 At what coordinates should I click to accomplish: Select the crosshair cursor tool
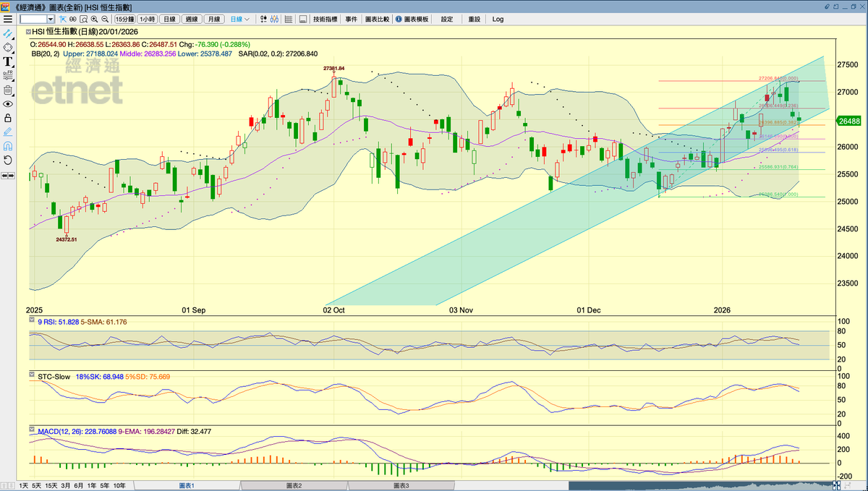[63, 19]
